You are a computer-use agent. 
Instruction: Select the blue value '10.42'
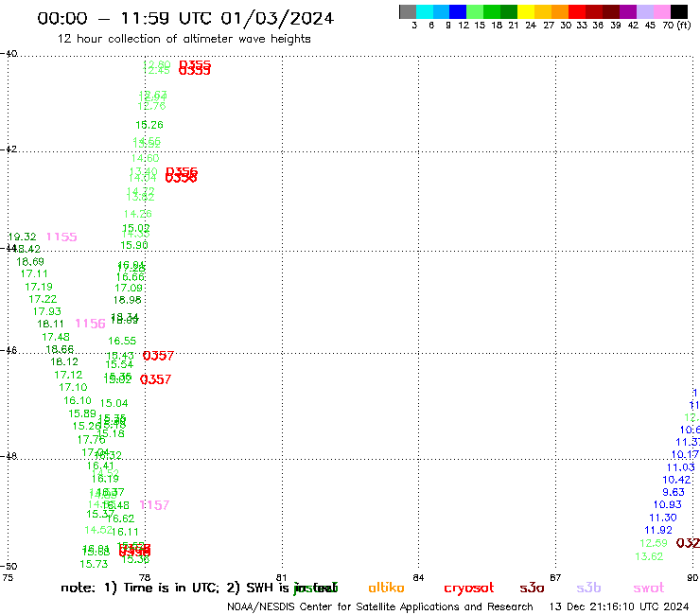(x=676, y=480)
